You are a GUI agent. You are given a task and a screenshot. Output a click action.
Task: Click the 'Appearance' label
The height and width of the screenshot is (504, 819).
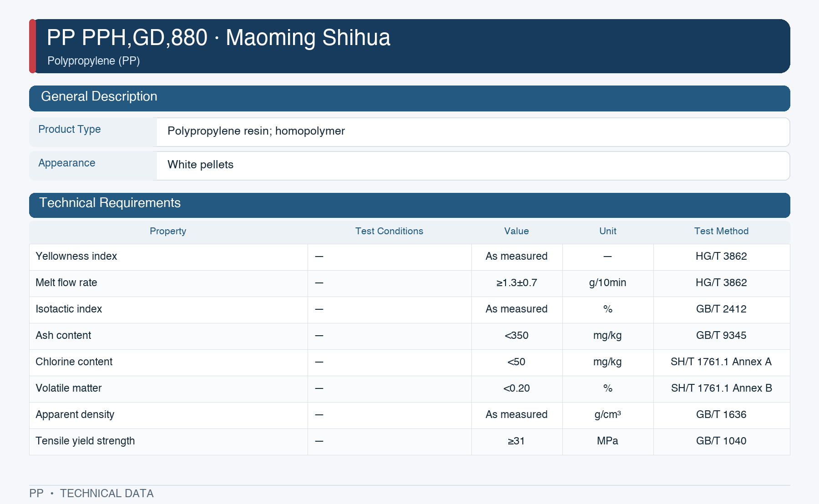[x=67, y=163]
